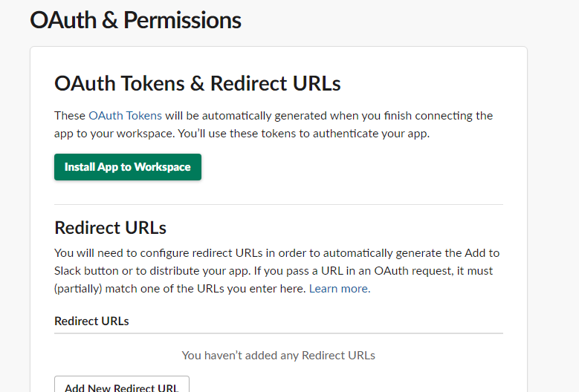Click the "You haven't added any Redirect URLs" message
The height and width of the screenshot is (392, 579).
coord(278,355)
